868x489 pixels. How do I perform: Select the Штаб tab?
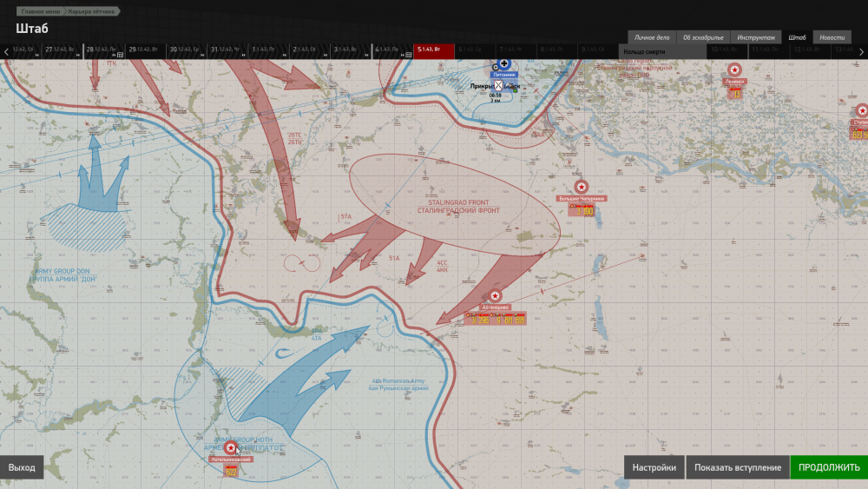[x=797, y=37]
